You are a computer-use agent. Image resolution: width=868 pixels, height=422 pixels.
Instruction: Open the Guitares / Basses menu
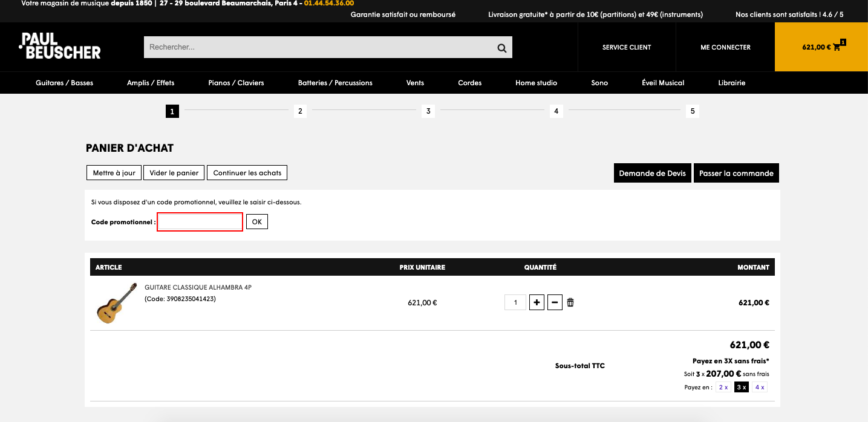tap(65, 83)
